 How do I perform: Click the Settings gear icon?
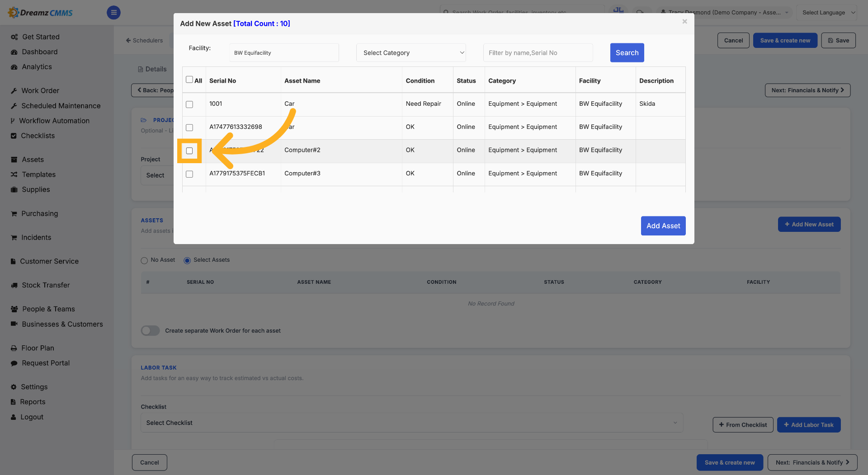pyautogui.click(x=14, y=387)
